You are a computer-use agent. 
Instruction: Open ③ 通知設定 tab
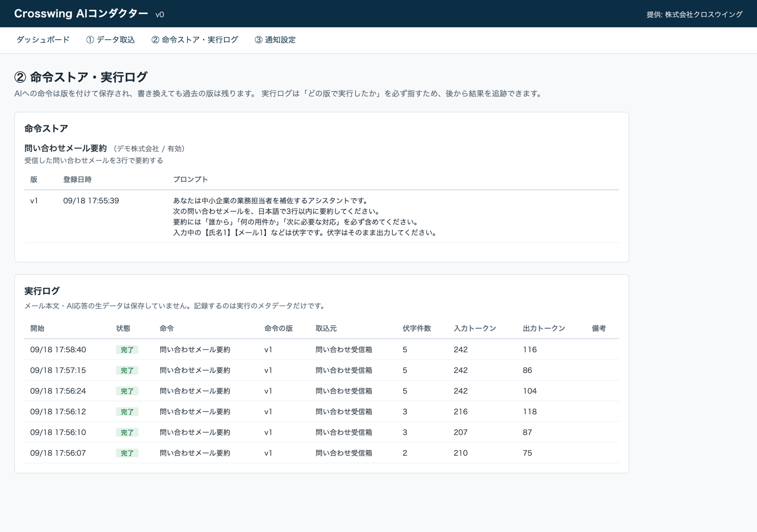(275, 40)
